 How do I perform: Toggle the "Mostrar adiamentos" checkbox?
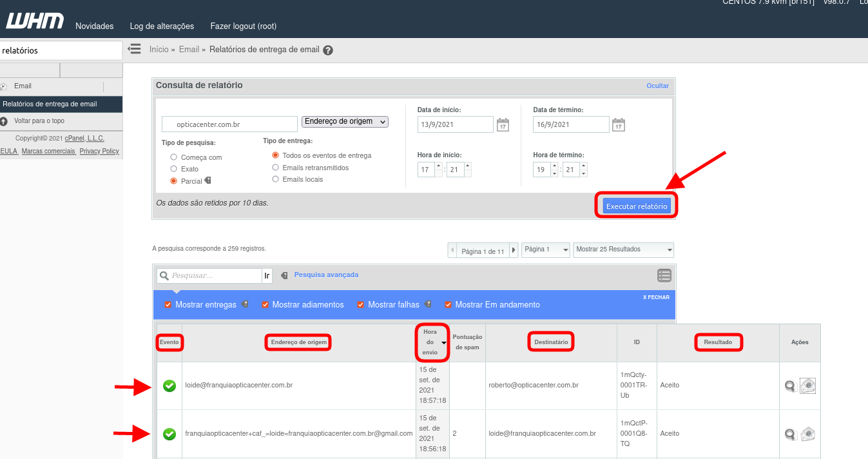point(265,305)
